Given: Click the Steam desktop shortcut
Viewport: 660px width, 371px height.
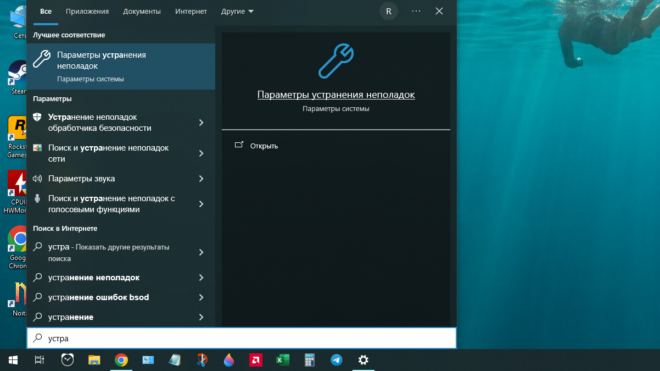Looking at the screenshot, I should pyautogui.click(x=18, y=77).
